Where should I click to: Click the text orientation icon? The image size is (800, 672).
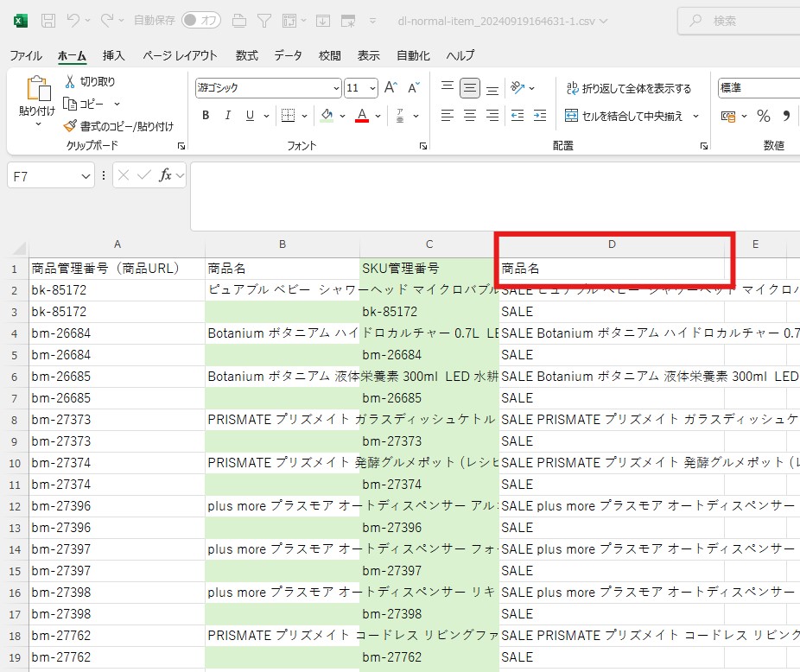tap(517, 88)
